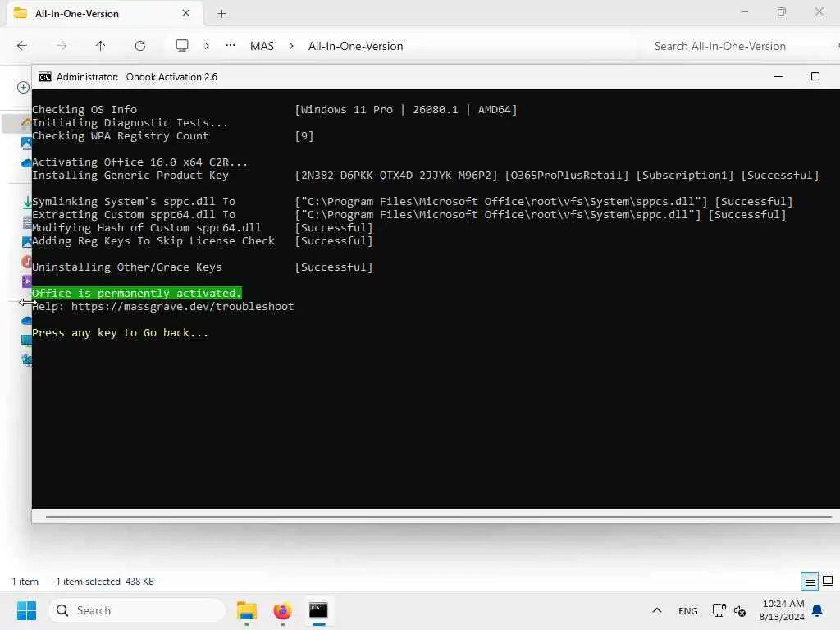Open the Windows Start menu
This screenshot has height=630, width=840.
tap(27, 610)
